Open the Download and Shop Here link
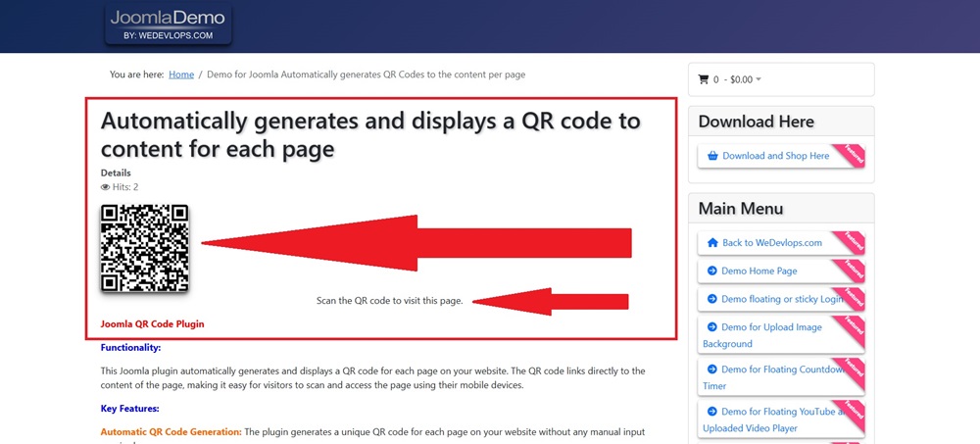The image size is (980, 444). pos(775,156)
